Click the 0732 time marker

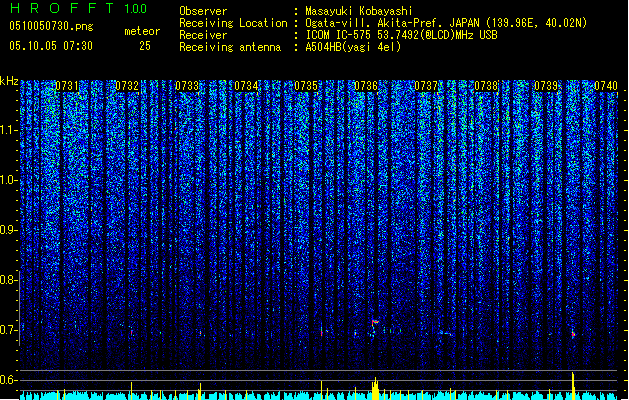(127, 86)
